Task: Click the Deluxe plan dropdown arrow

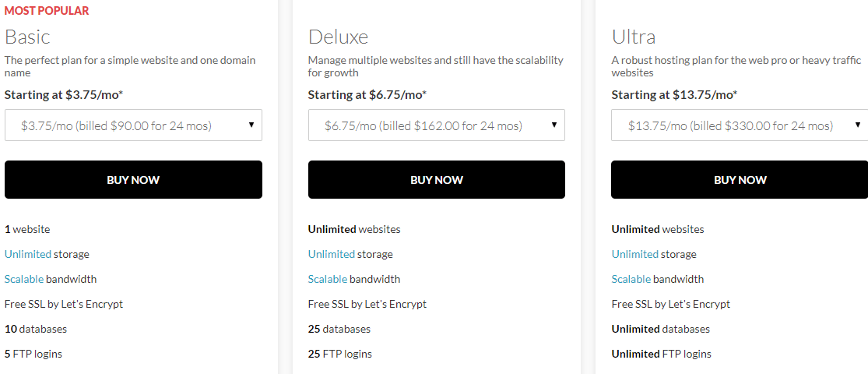Action: pos(554,125)
